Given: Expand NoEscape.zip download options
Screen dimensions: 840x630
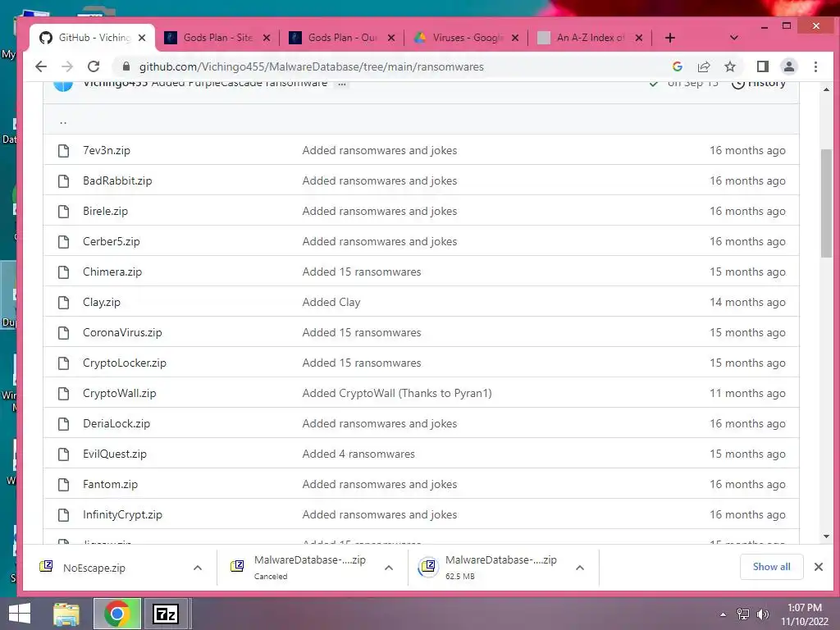Looking at the screenshot, I should click(x=198, y=568).
